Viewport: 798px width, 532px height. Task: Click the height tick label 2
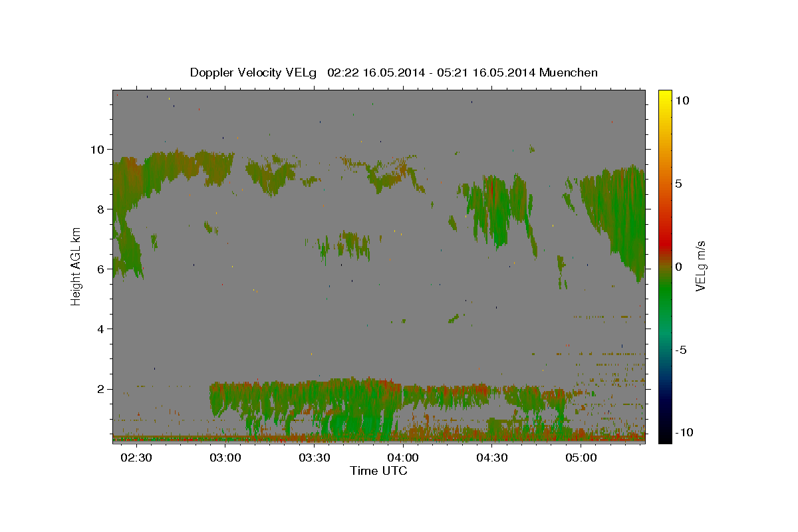coord(101,389)
